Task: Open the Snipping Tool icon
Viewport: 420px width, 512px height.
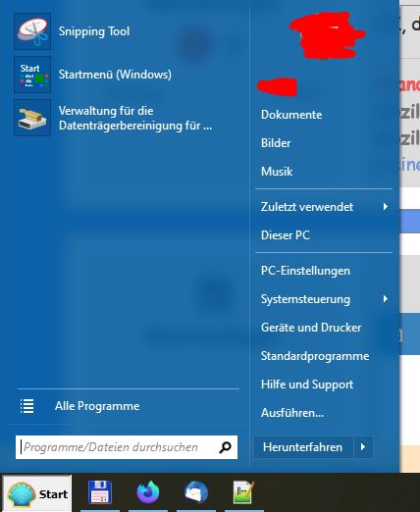Action: point(32,31)
